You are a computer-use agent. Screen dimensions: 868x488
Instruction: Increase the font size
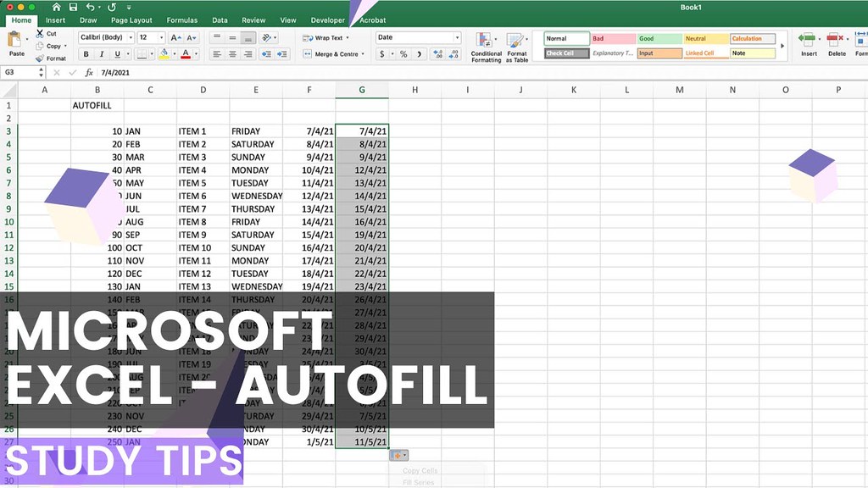point(175,37)
